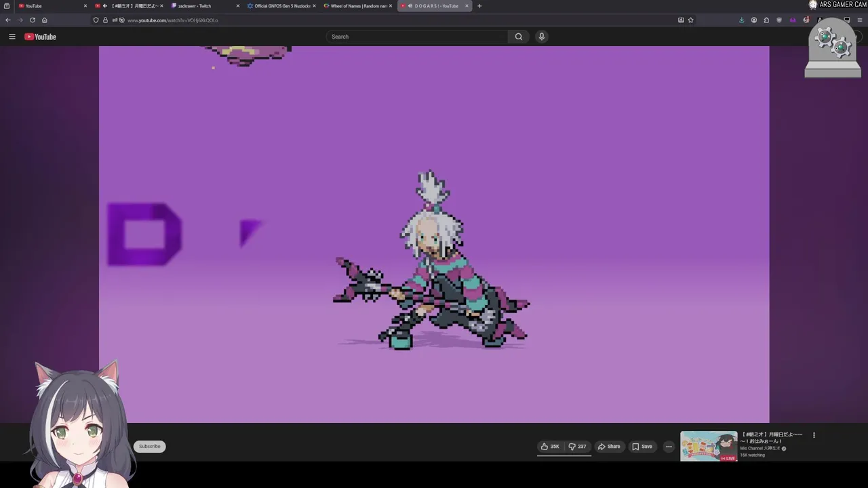The image size is (868, 488).
Task: Open the tab list icon at far left
Action: click(x=7, y=6)
